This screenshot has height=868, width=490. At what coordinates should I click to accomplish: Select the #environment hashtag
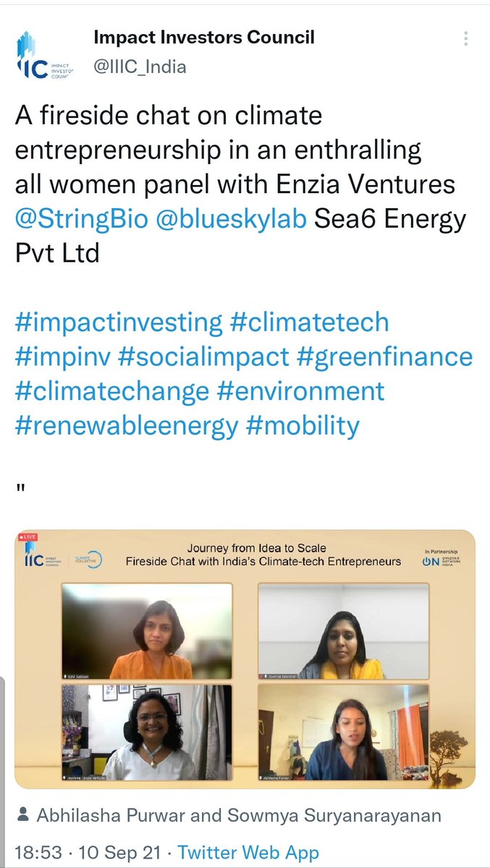(x=301, y=391)
